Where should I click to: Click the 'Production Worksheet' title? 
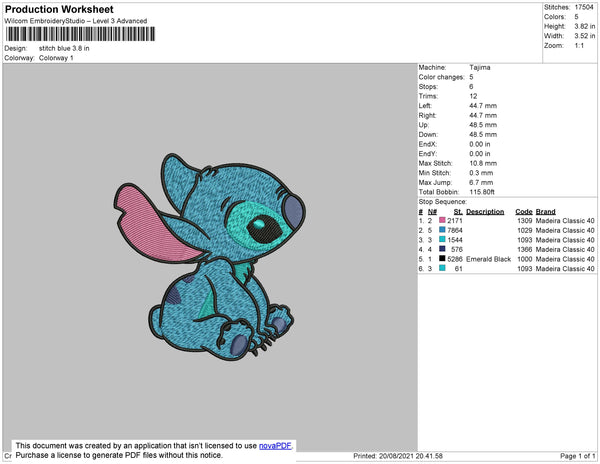59,9
